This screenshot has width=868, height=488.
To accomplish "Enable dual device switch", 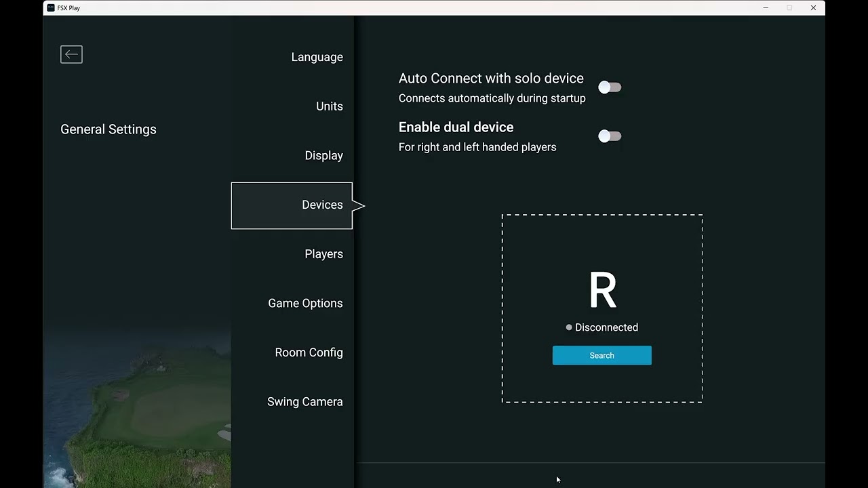I will click(x=610, y=136).
